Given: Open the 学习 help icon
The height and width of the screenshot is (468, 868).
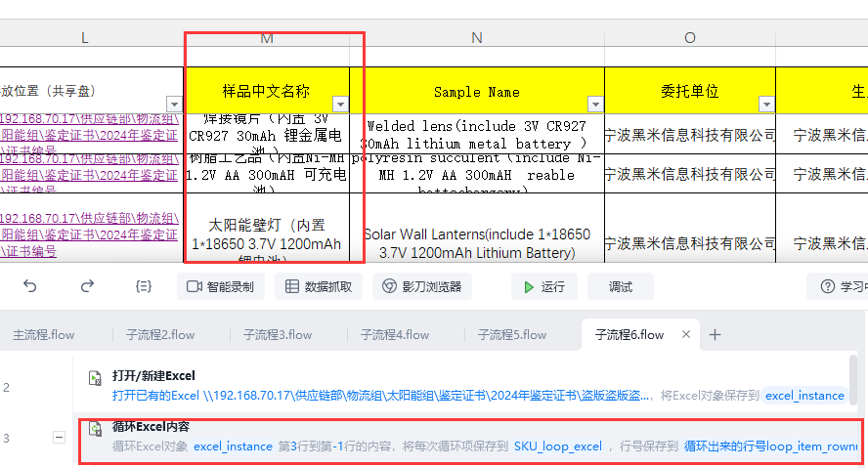Looking at the screenshot, I should (828, 286).
